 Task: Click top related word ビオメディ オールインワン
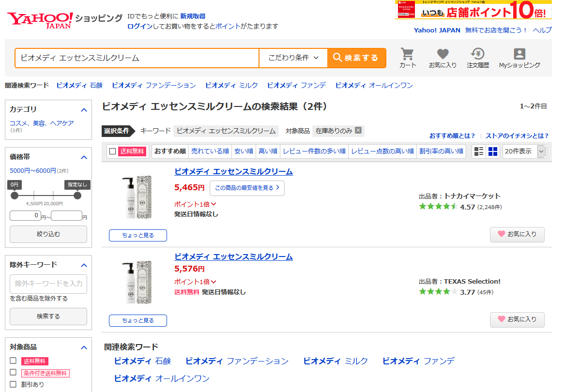coord(374,85)
